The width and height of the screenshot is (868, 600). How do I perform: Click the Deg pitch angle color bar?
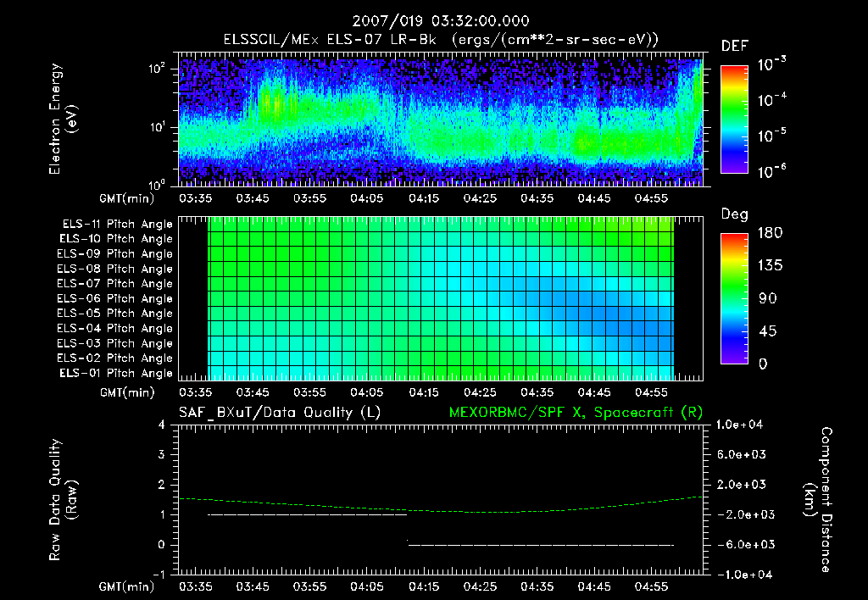[x=734, y=298]
